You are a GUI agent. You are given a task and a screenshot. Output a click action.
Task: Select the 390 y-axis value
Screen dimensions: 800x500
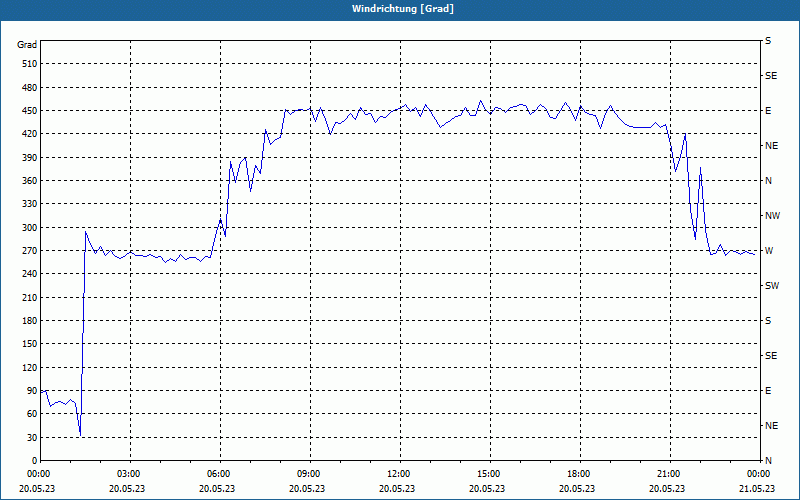click(x=30, y=158)
